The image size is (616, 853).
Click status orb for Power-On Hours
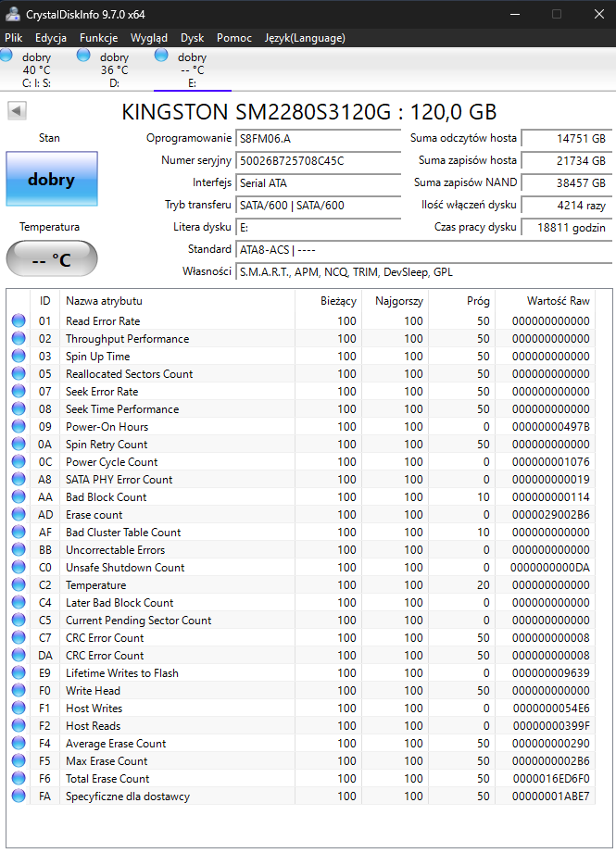(19, 426)
